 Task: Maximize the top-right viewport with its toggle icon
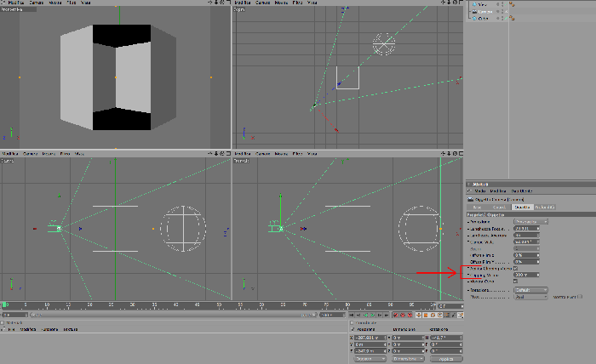[461, 3]
